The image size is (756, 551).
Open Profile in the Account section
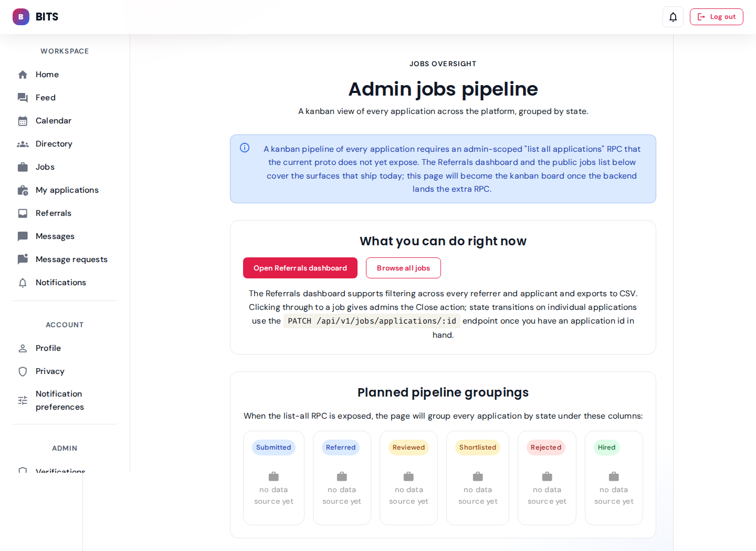pyautogui.click(x=48, y=348)
